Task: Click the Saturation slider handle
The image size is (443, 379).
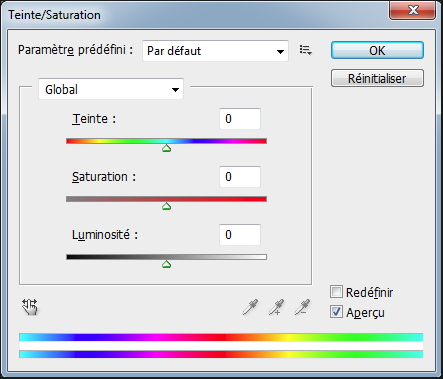Action: (x=167, y=206)
